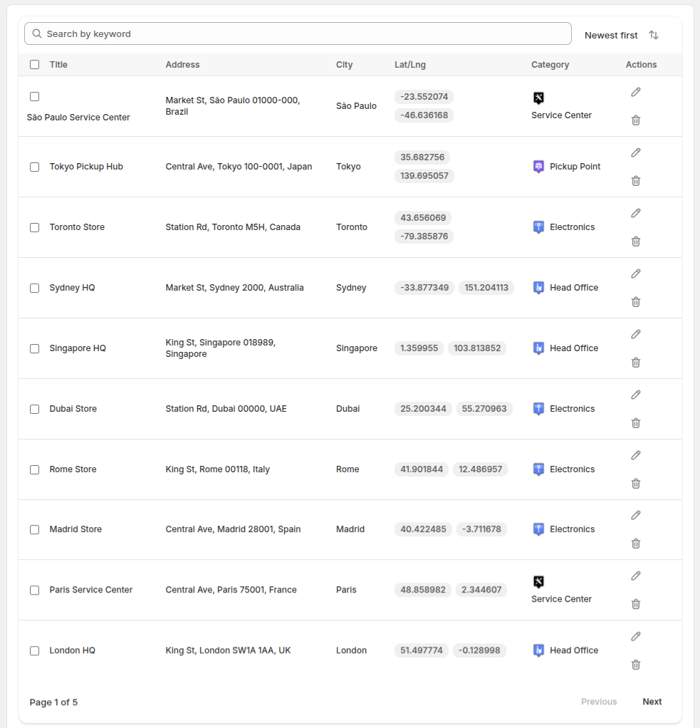Edit London HQ with the pencil icon

click(635, 636)
